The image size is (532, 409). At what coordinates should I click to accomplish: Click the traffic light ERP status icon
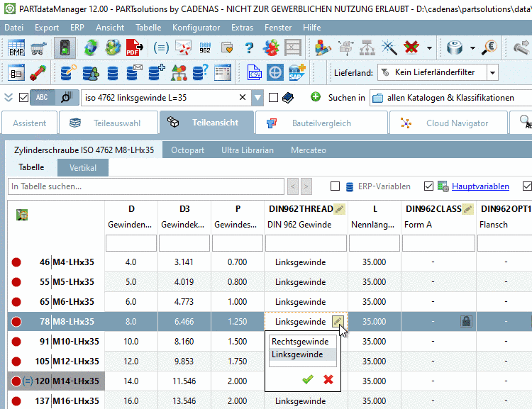tap(65, 48)
